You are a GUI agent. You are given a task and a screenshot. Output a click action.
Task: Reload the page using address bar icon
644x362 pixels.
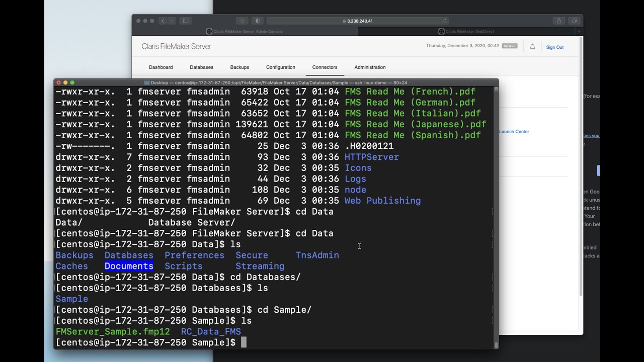pos(445,21)
